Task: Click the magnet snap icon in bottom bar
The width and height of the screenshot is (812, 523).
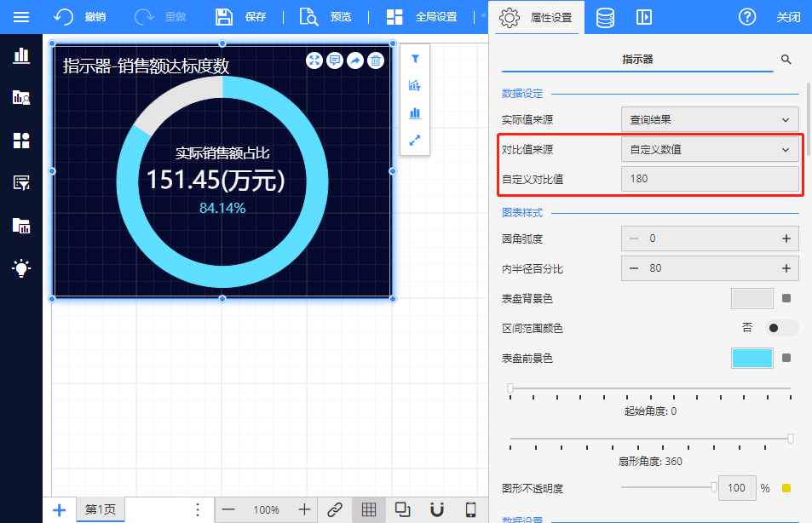Action: [437, 509]
